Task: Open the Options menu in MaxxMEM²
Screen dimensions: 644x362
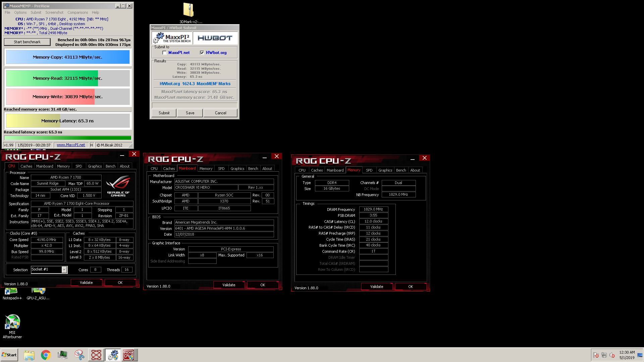Action: pyautogui.click(x=20, y=12)
